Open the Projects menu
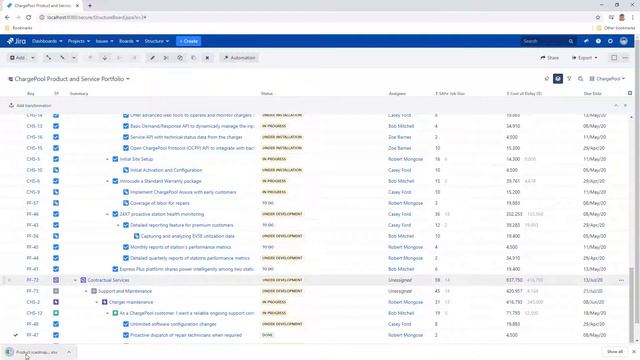640x360 pixels. click(x=79, y=41)
